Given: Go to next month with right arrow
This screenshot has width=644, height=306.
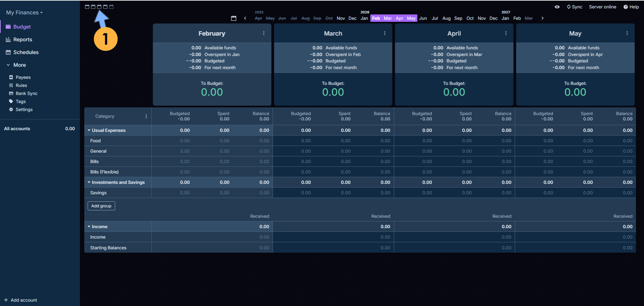Looking at the screenshot, I should (x=542, y=18).
